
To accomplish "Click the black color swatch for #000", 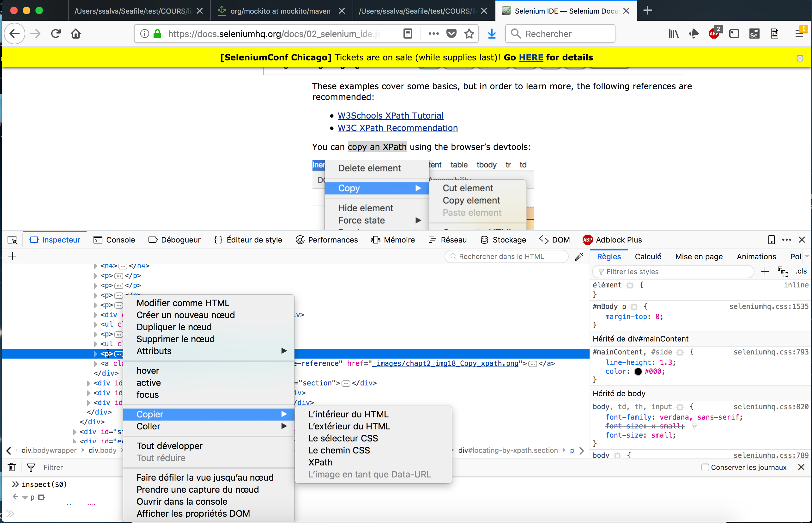I will pos(638,371).
